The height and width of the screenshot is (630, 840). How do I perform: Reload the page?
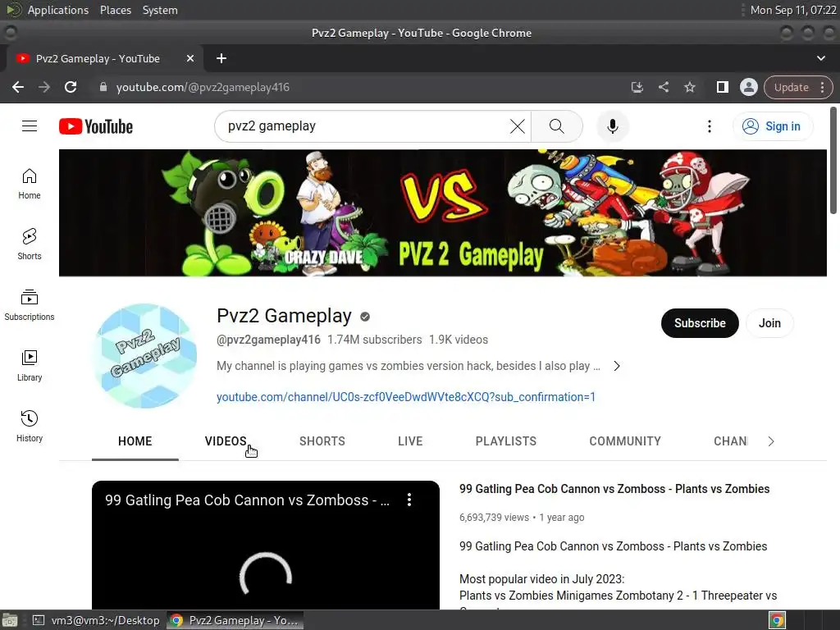point(71,87)
